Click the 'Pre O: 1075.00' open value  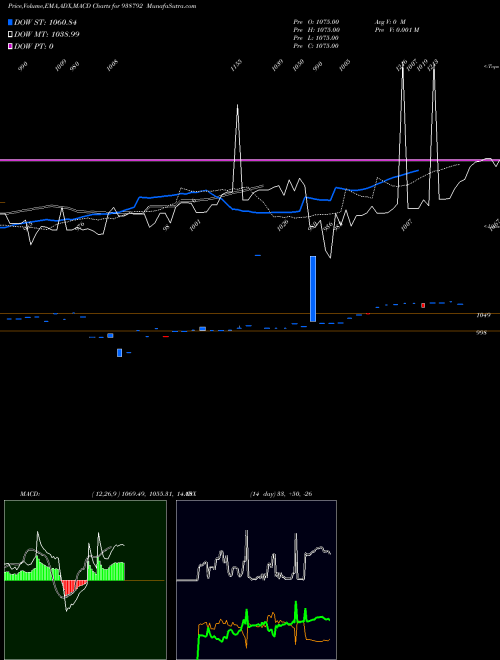[316, 22]
